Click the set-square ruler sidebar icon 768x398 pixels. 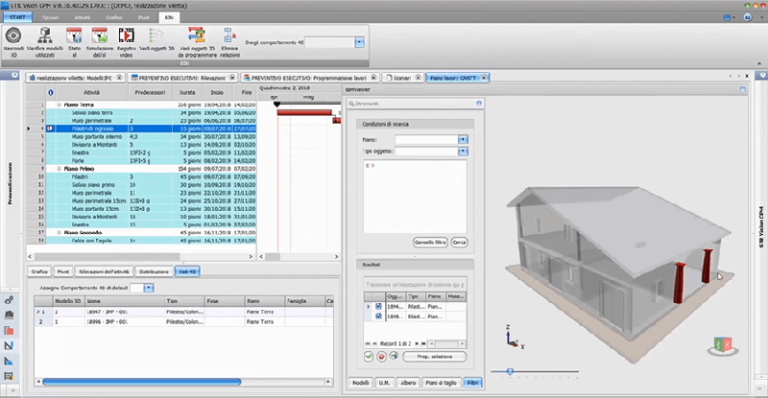click(x=8, y=346)
